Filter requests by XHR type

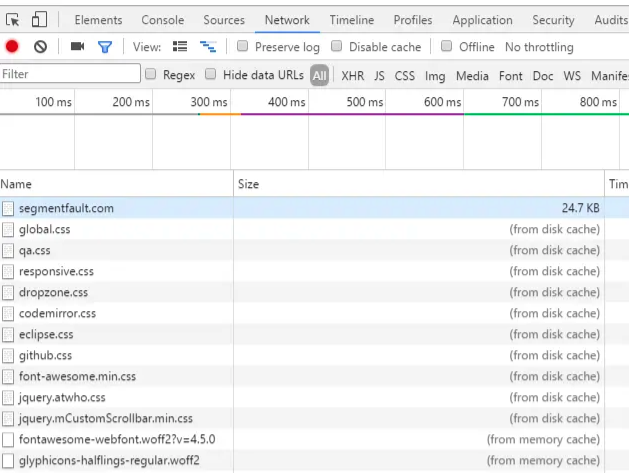pyautogui.click(x=352, y=75)
